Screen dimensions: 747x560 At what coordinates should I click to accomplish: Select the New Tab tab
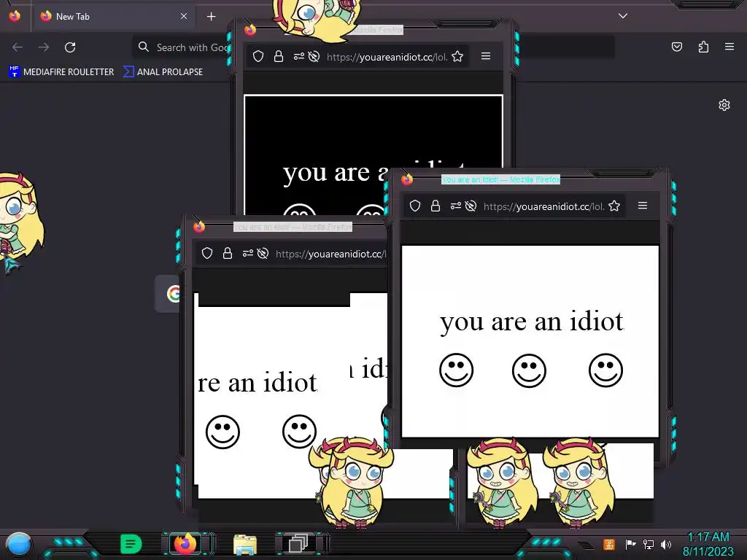pyautogui.click(x=113, y=16)
